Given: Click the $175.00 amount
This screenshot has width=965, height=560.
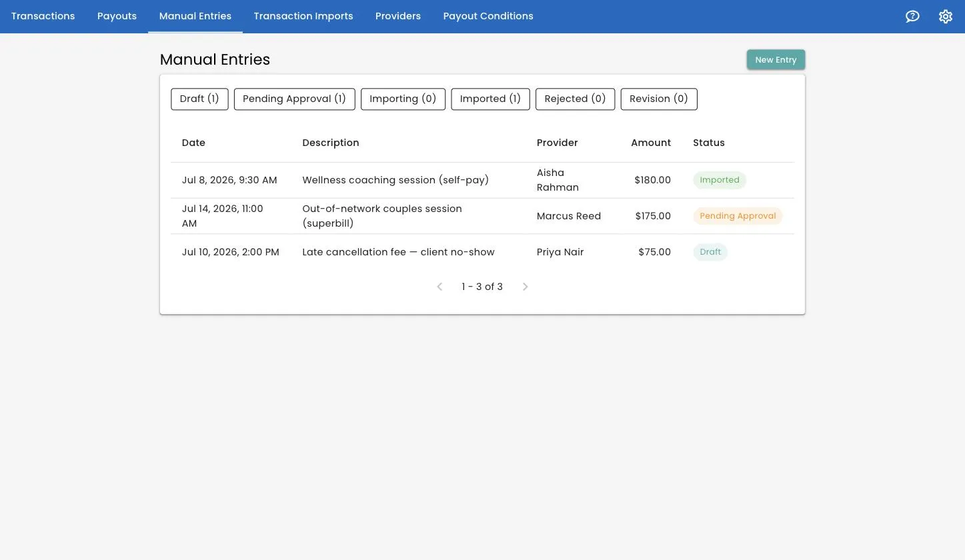Looking at the screenshot, I should tap(653, 216).
